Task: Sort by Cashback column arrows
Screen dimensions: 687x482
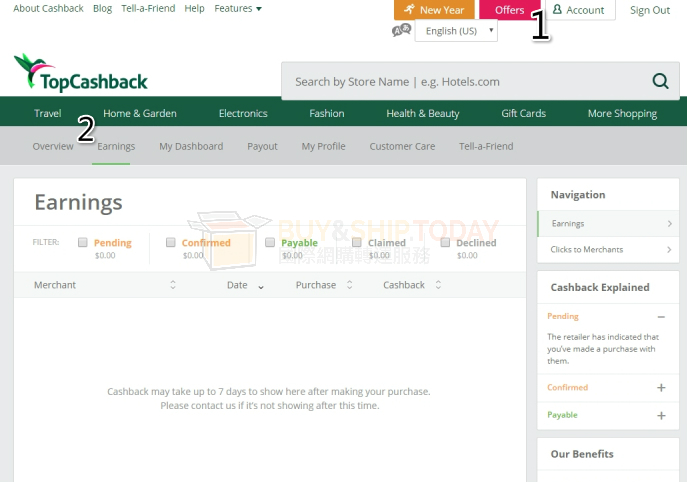Action: pos(437,285)
